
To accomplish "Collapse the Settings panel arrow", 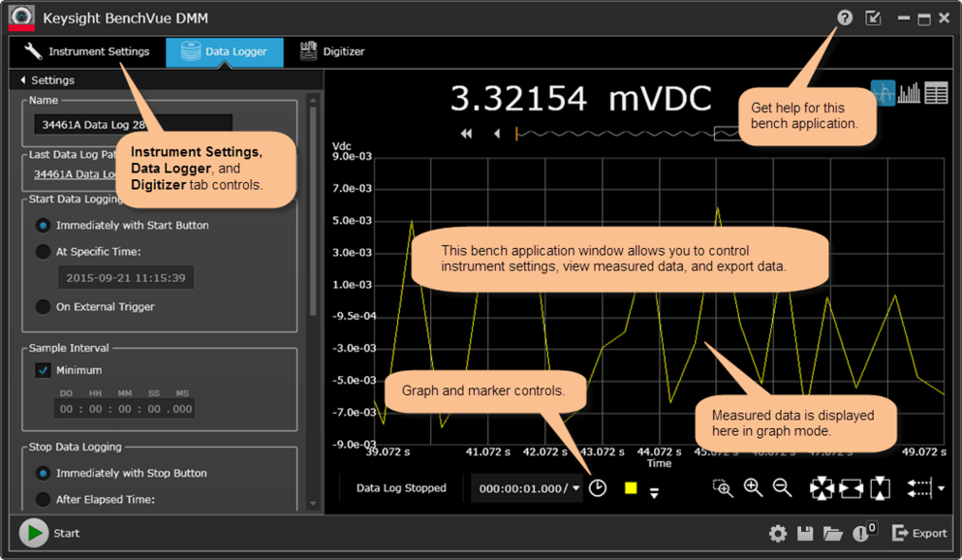I will pos(23,80).
